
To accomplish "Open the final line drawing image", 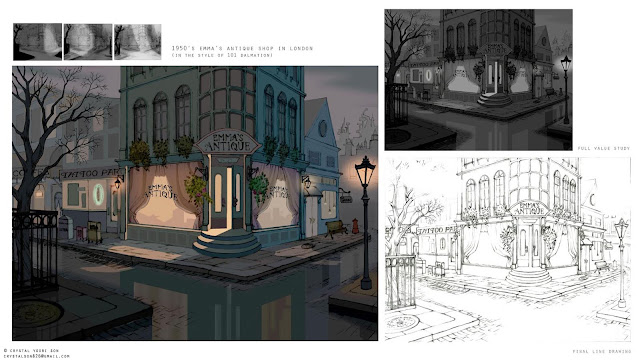I will (x=507, y=249).
